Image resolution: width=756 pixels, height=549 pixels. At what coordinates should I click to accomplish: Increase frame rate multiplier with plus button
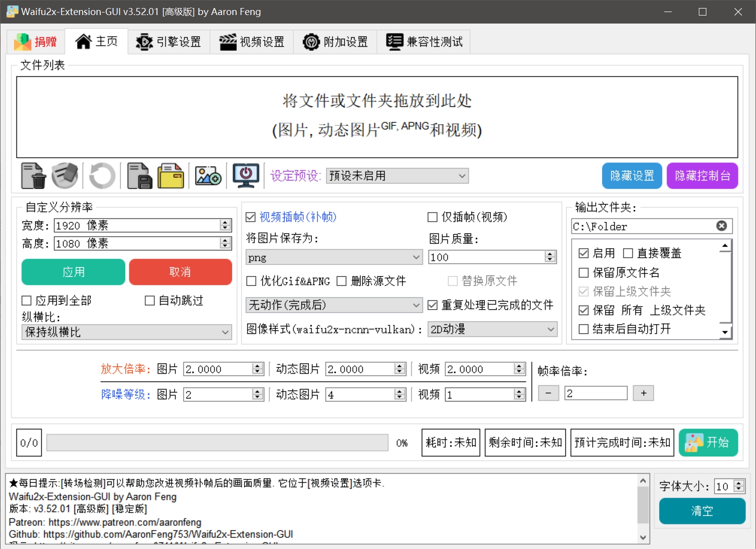(x=644, y=393)
